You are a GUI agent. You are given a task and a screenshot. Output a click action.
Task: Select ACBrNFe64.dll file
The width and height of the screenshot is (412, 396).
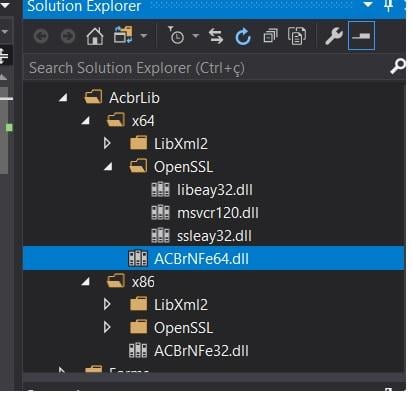tap(213, 259)
